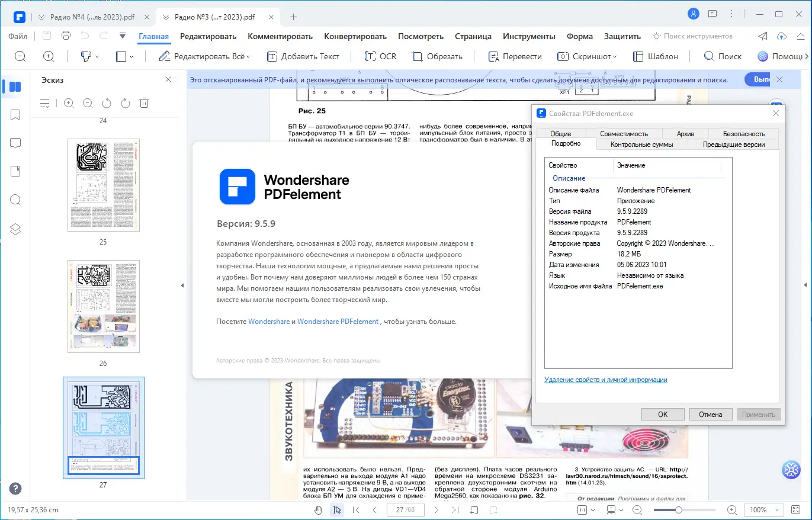Open the feedback message icon in title bar
812x520 pixels.
tap(712, 14)
